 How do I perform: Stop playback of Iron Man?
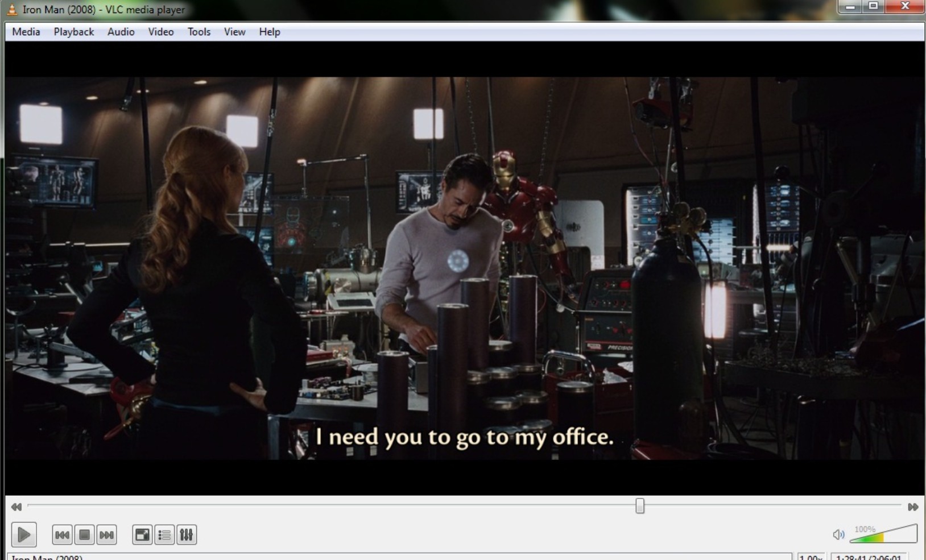(x=84, y=534)
